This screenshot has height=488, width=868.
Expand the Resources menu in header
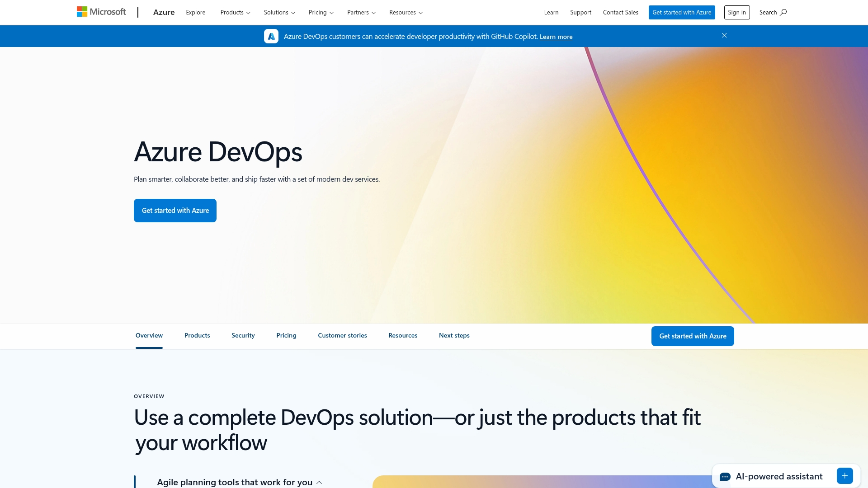click(x=406, y=13)
